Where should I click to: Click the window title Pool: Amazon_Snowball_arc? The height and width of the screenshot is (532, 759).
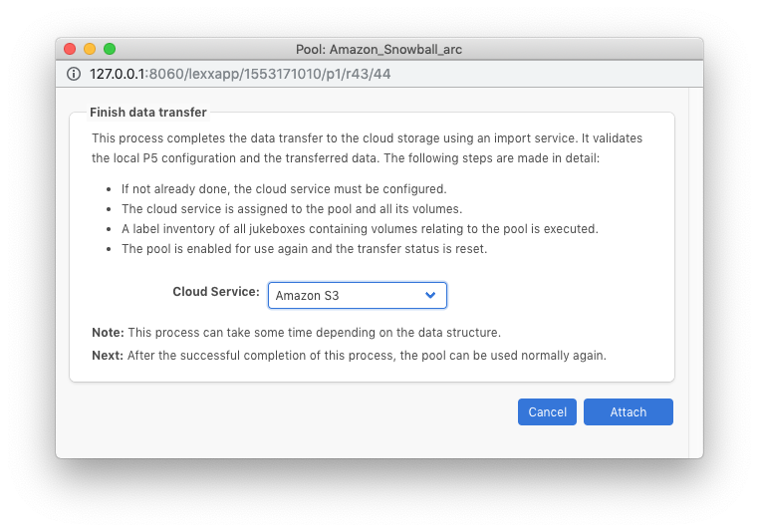pyautogui.click(x=379, y=50)
